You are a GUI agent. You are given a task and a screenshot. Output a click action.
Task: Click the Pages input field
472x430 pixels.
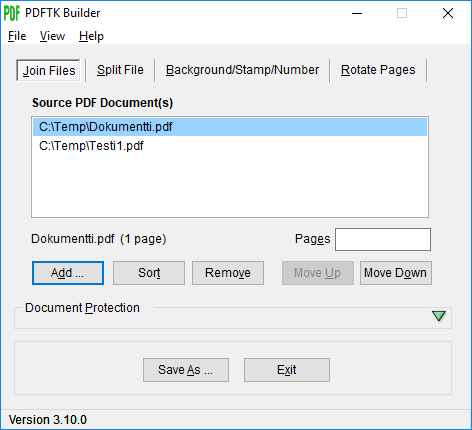pos(383,239)
